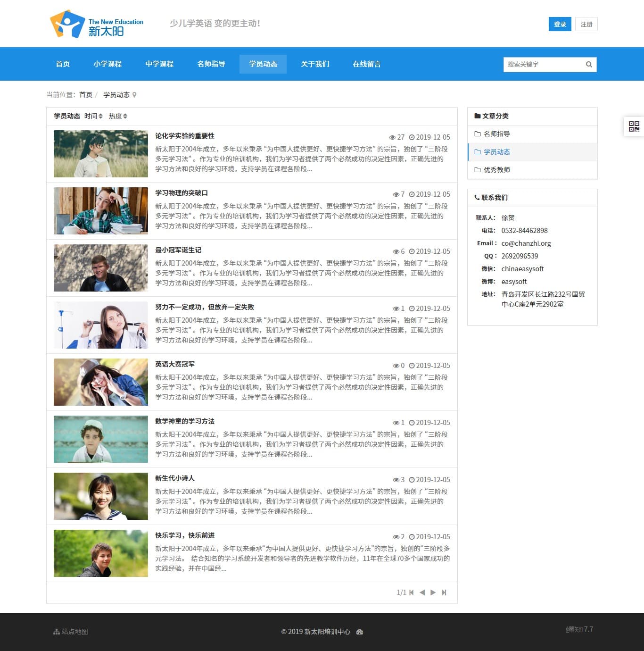
Task: Click the 2019-12-05 date of 英语大赛冠军
Action: [x=429, y=366]
